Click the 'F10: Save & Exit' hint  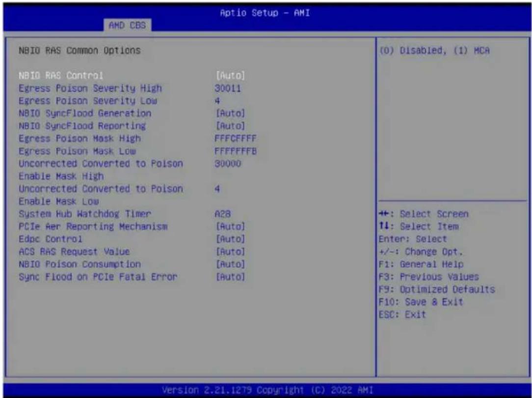coord(421,302)
